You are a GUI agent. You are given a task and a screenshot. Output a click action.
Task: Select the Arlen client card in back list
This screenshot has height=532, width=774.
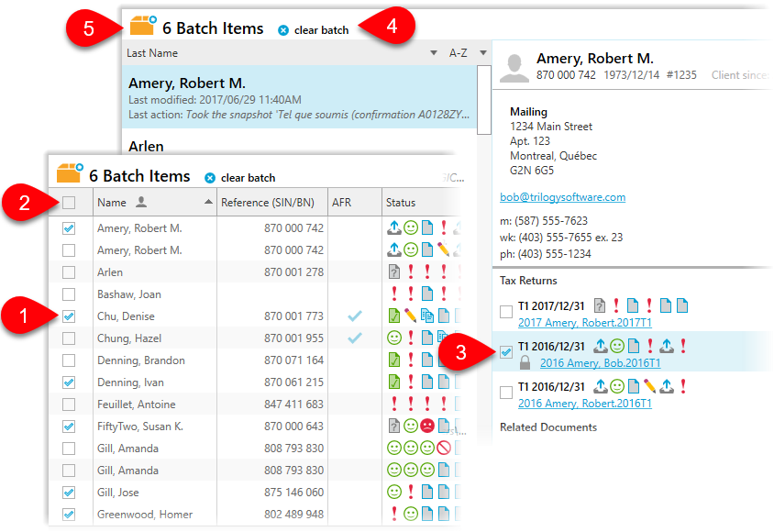300,143
